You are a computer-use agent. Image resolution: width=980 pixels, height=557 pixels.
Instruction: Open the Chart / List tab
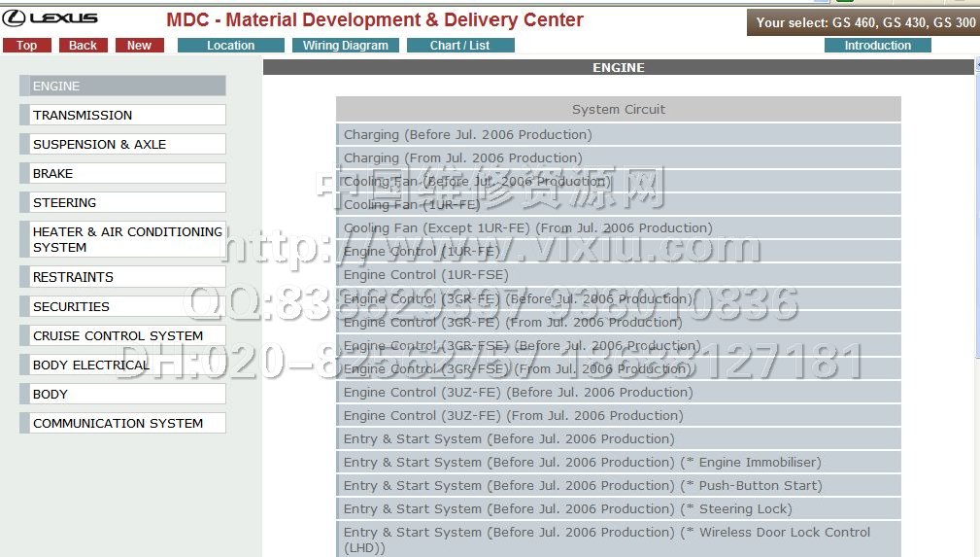(459, 46)
